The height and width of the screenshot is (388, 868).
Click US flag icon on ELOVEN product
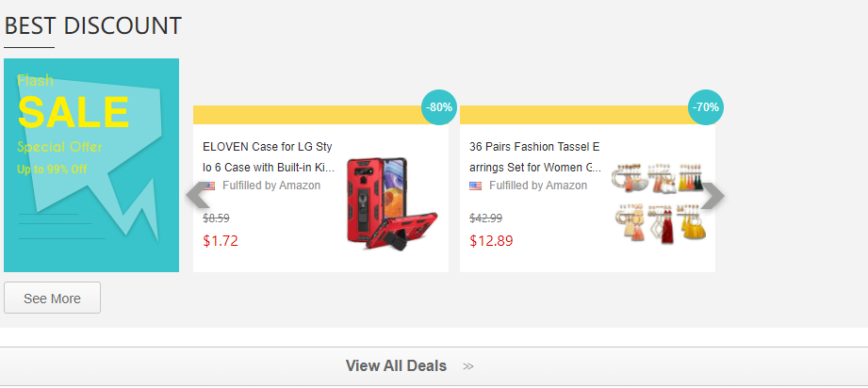(209, 186)
